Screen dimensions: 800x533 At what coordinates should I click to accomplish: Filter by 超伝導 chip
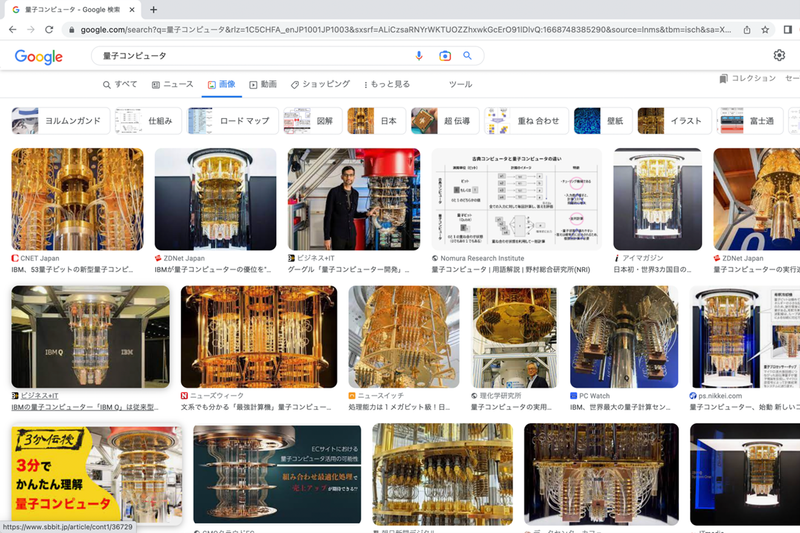(x=445, y=121)
